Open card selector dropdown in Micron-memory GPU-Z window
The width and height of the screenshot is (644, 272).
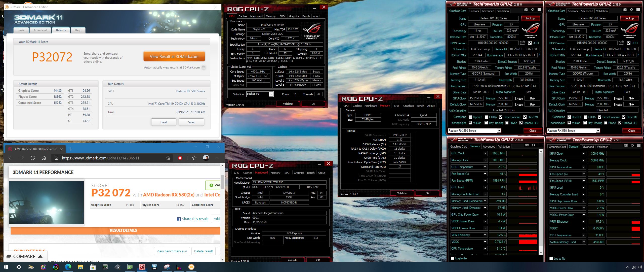[598, 131]
